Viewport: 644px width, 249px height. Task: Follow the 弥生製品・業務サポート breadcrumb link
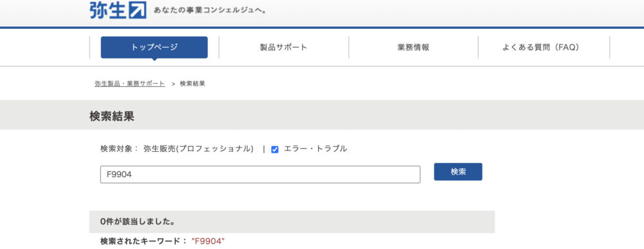click(x=130, y=84)
